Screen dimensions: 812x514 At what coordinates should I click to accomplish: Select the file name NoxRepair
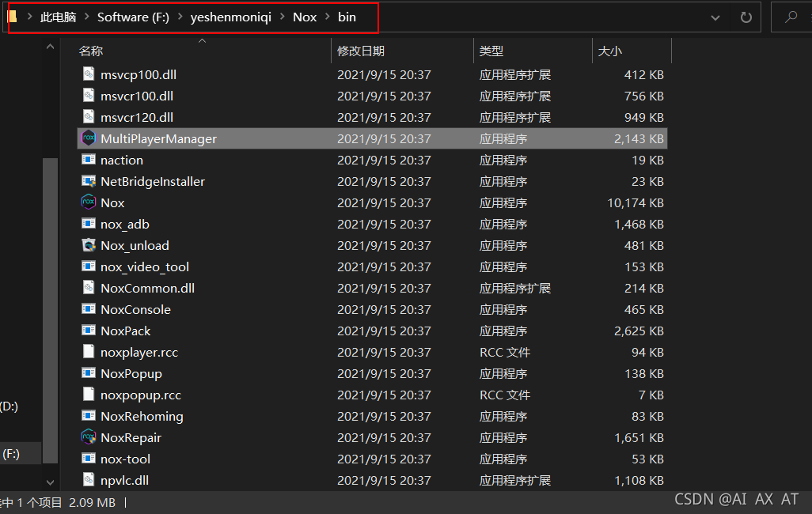click(x=131, y=438)
